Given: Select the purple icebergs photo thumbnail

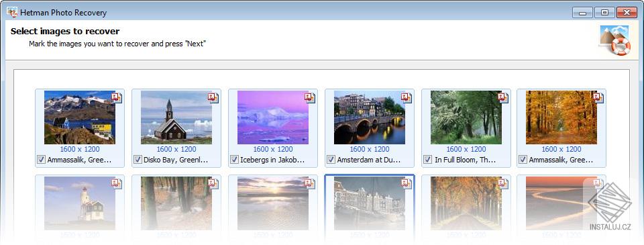Looking at the screenshot, I should coord(273,117).
